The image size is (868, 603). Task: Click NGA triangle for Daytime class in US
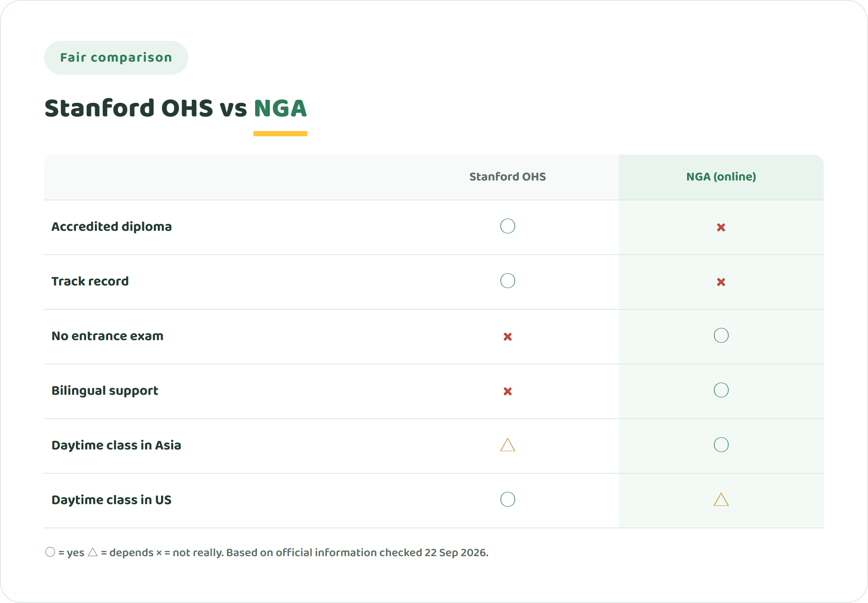(x=721, y=500)
